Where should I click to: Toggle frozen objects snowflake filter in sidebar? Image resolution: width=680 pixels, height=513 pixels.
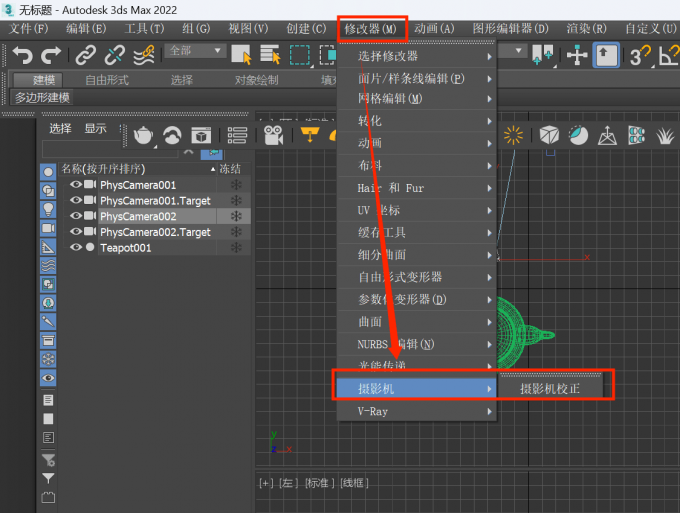pyautogui.click(x=48, y=359)
